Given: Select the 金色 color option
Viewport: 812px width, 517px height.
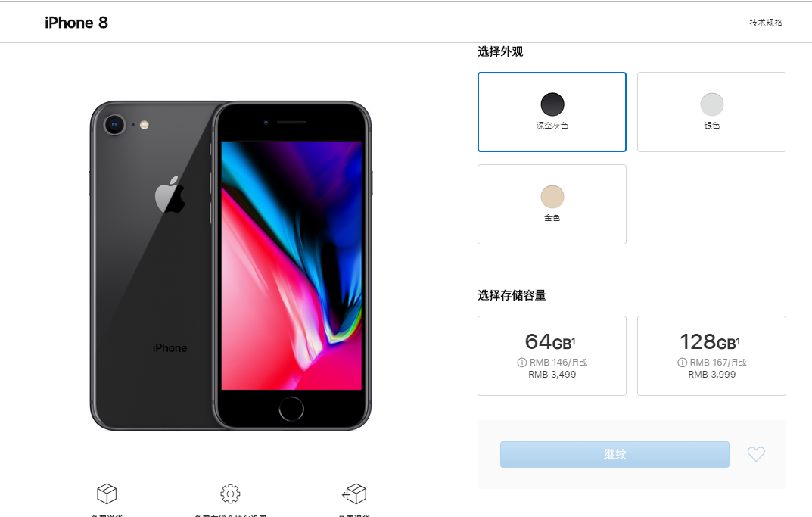Looking at the screenshot, I should click(x=552, y=204).
